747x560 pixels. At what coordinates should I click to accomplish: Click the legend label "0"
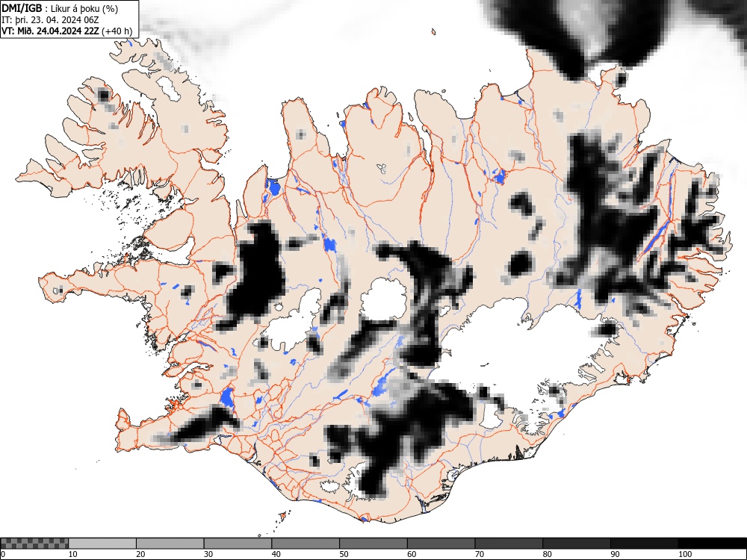point(2,554)
